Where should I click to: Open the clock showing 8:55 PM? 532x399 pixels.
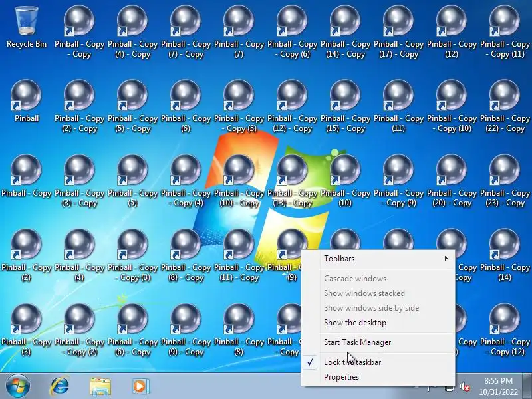click(x=499, y=386)
